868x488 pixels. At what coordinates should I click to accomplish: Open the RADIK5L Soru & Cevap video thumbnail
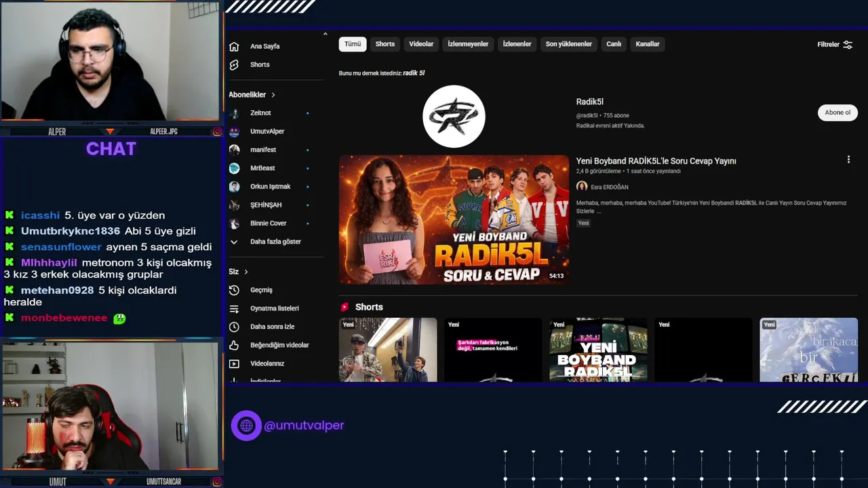[454, 220]
